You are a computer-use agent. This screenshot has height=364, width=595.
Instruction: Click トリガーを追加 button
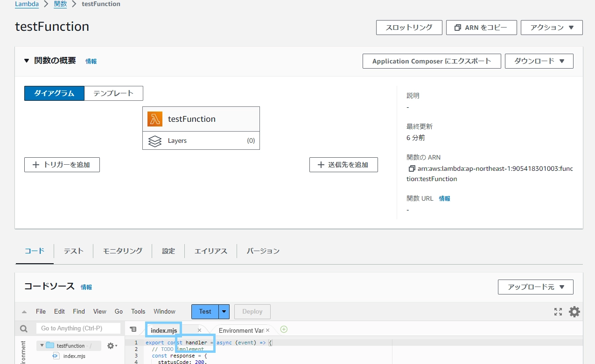point(62,165)
